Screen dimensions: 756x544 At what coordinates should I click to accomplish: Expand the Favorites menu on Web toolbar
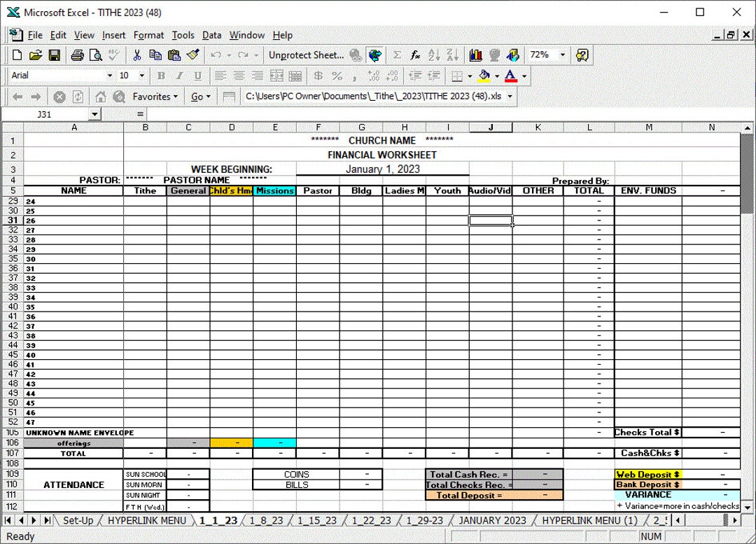click(x=153, y=96)
